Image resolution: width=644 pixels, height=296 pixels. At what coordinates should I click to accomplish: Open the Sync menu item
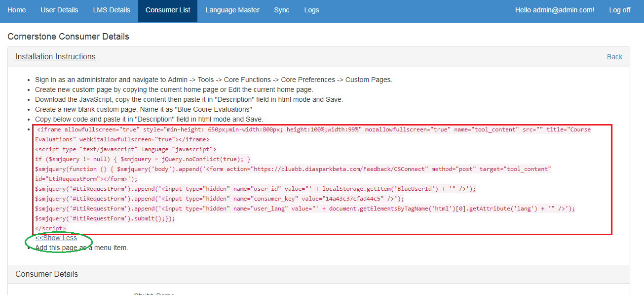(x=282, y=10)
